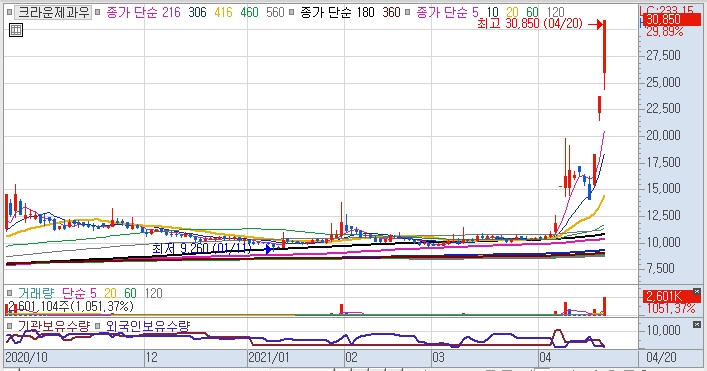
Task: Toggle square marker before 종가 단순 216
Action: (x=97, y=12)
